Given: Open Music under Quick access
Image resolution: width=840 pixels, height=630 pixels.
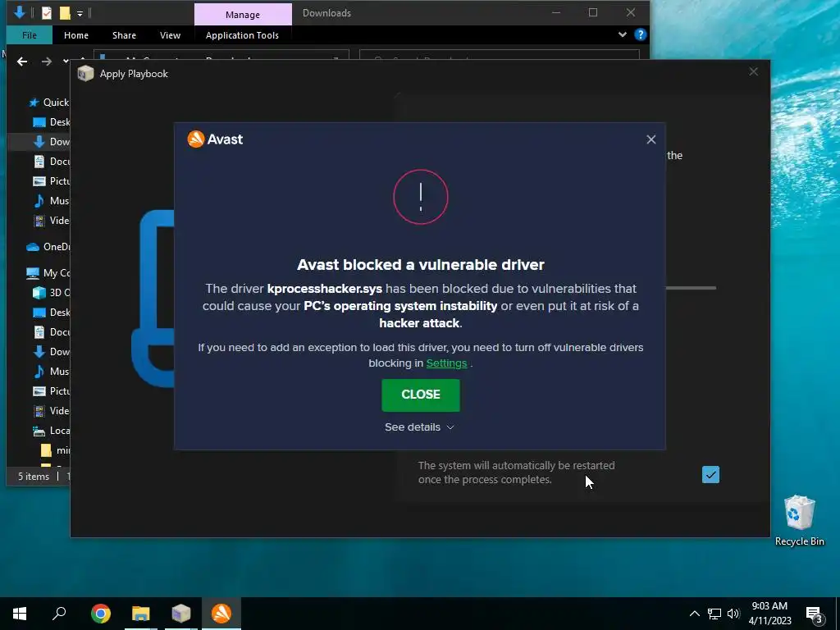Looking at the screenshot, I should [x=51, y=201].
